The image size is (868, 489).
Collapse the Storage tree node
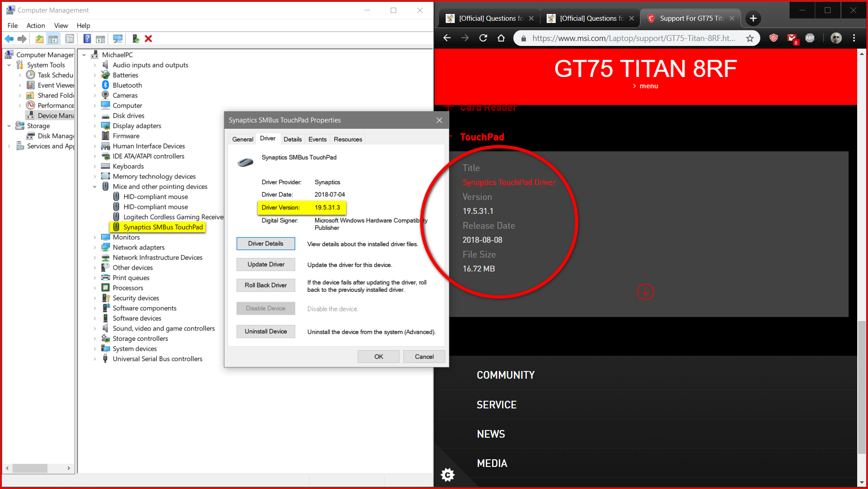point(9,126)
